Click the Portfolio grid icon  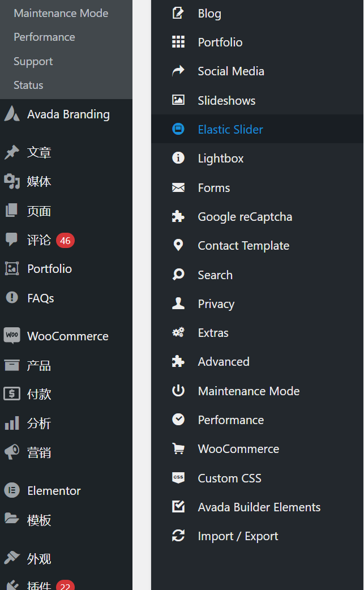pos(178,42)
